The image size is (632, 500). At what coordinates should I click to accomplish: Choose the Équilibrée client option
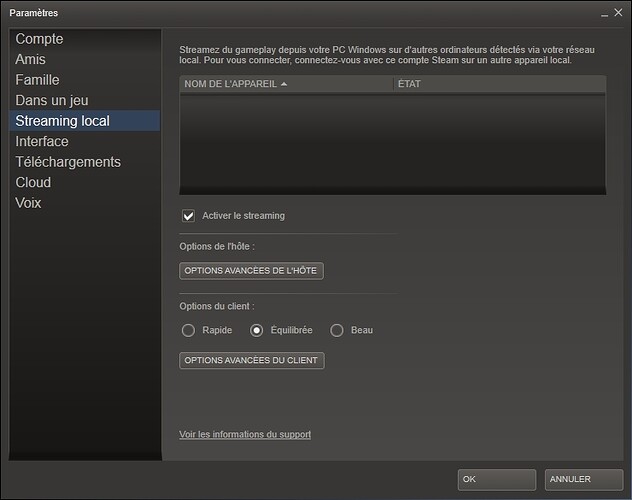point(257,331)
